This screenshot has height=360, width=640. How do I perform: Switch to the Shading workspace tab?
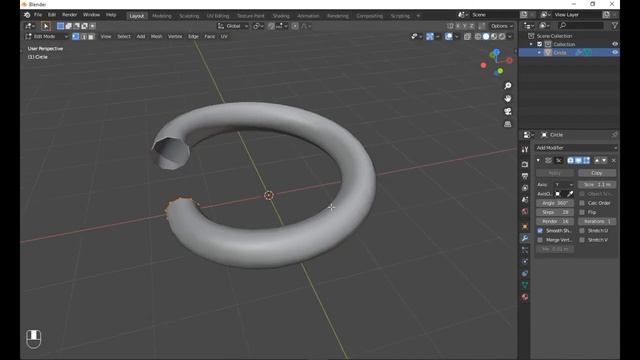[281, 16]
